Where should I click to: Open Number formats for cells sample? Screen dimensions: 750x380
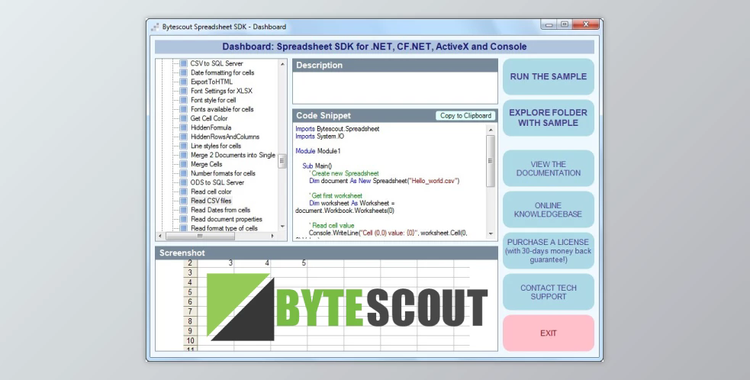tap(223, 173)
